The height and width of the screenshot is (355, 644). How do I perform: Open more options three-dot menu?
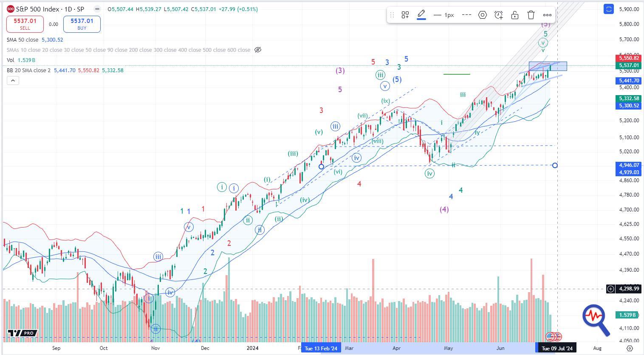[x=547, y=15]
